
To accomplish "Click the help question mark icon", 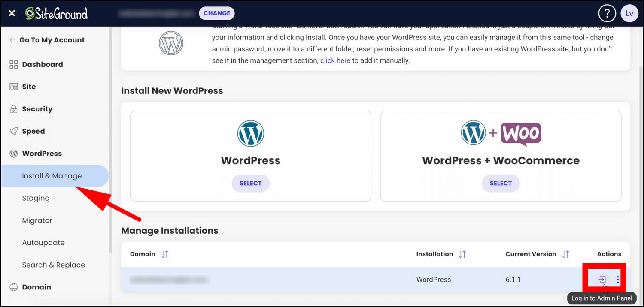I will [607, 13].
